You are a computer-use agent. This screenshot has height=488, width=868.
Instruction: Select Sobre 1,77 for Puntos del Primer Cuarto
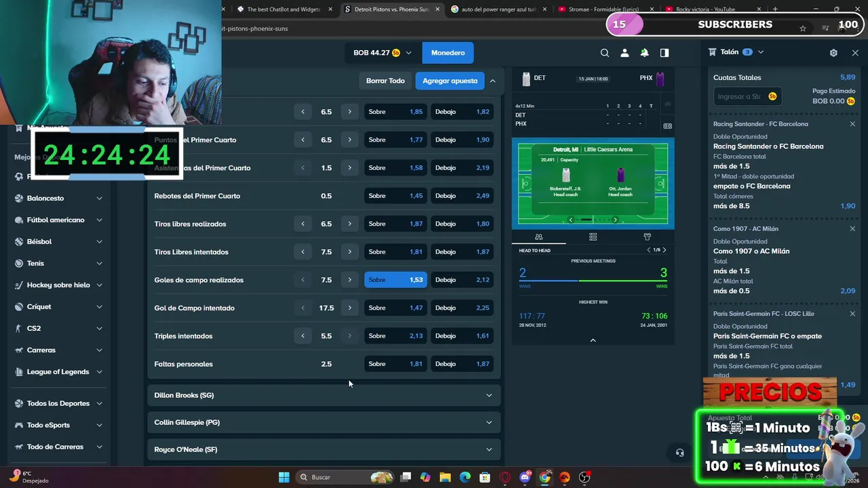(395, 140)
